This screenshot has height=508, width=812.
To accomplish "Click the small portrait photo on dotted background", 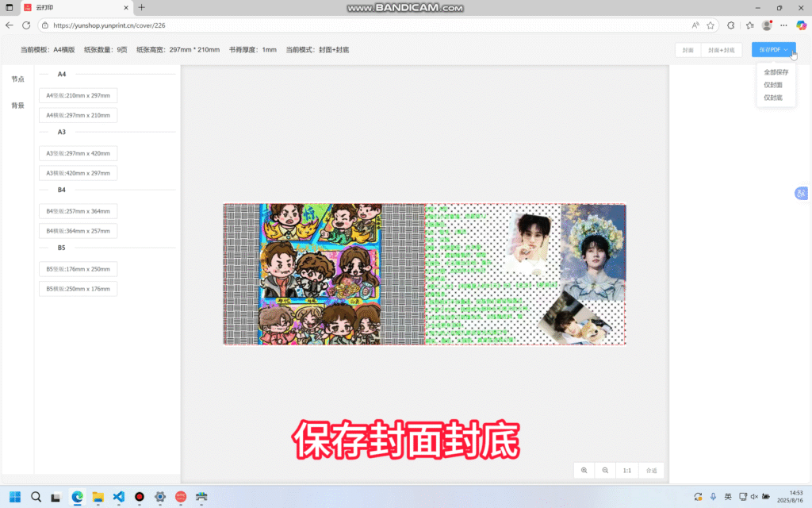I will pos(528,242).
